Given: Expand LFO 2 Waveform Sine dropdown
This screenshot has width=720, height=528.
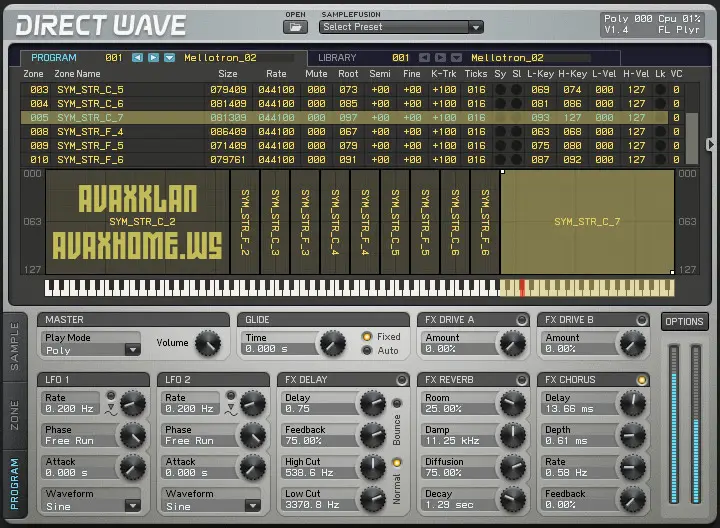Looking at the screenshot, I should coord(253,506).
